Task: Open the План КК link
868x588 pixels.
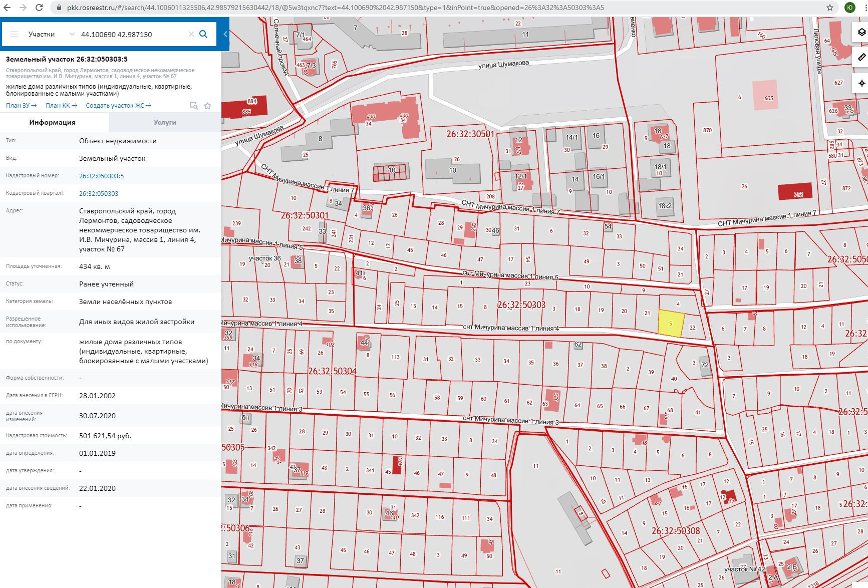Action: click(61, 106)
